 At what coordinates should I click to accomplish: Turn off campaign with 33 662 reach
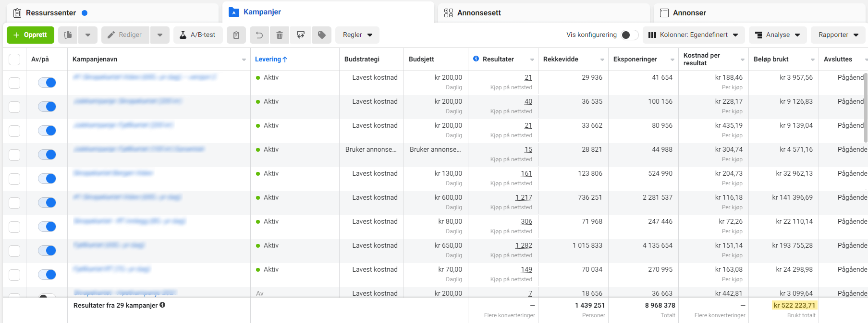click(x=47, y=131)
